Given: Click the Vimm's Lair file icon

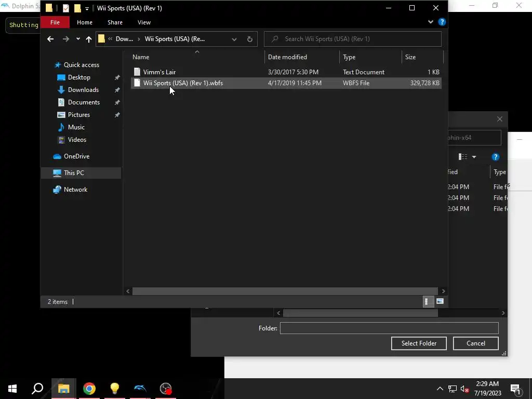Looking at the screenshot, I should coord(137,72).
